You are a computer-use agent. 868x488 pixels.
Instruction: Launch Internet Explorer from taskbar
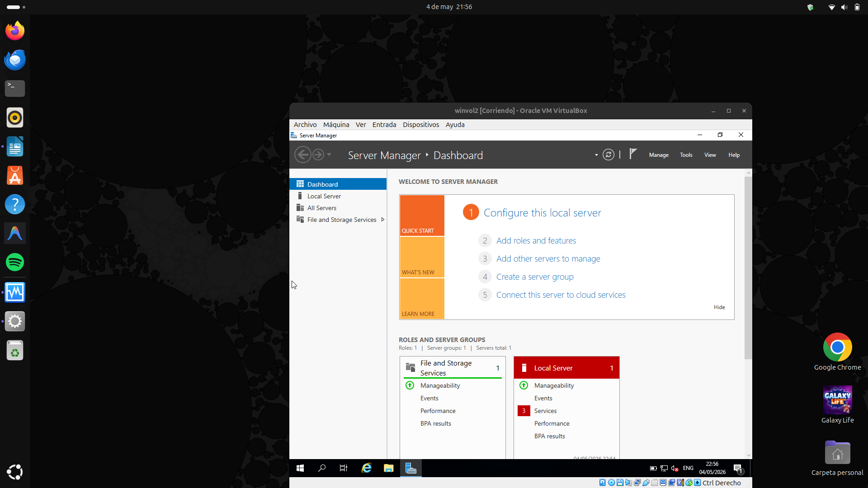pyautogui.click(x=366, y=468)
